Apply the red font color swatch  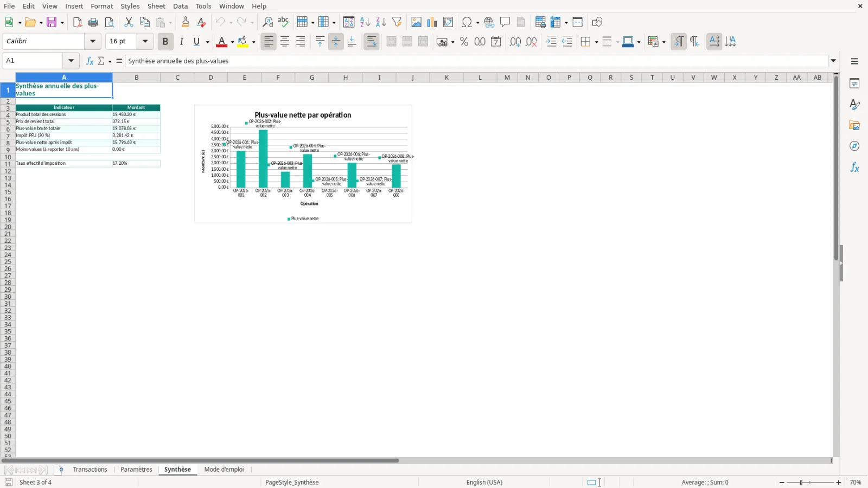(222, 42)
